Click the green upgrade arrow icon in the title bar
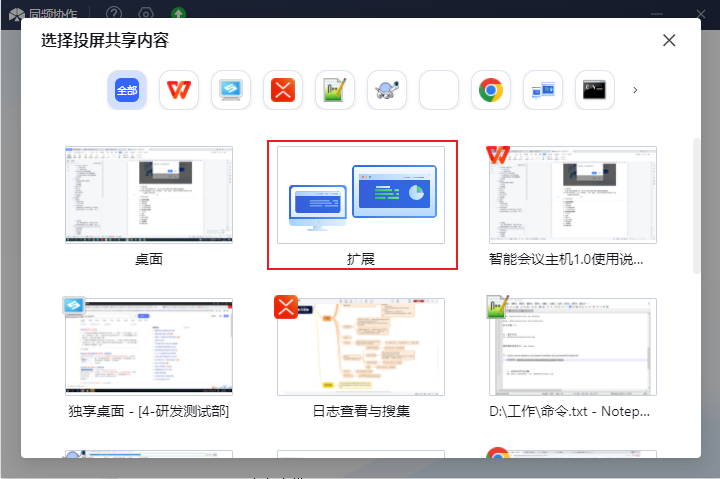This screenshot has height=479, width=720. 179,13
